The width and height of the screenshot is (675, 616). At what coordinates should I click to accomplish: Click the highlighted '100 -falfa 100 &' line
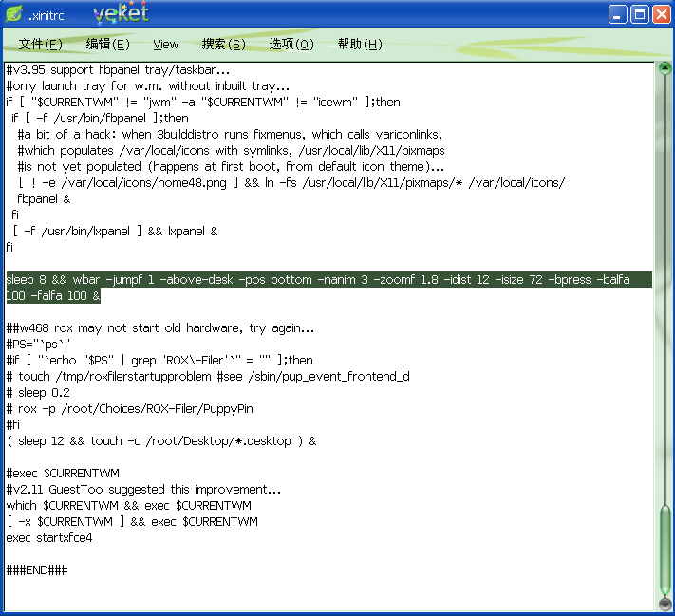pyautogui.click(x=53, y=296)
